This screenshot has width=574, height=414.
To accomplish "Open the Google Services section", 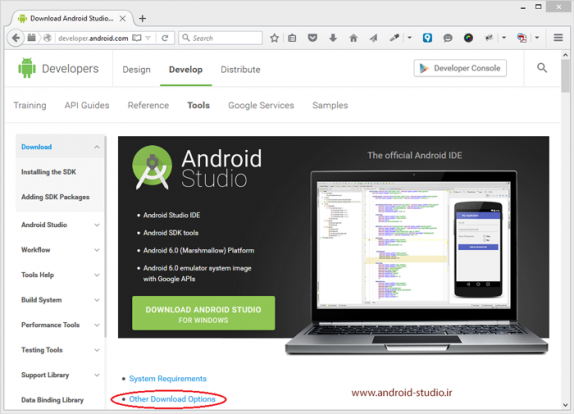I will tap(261, 105).
